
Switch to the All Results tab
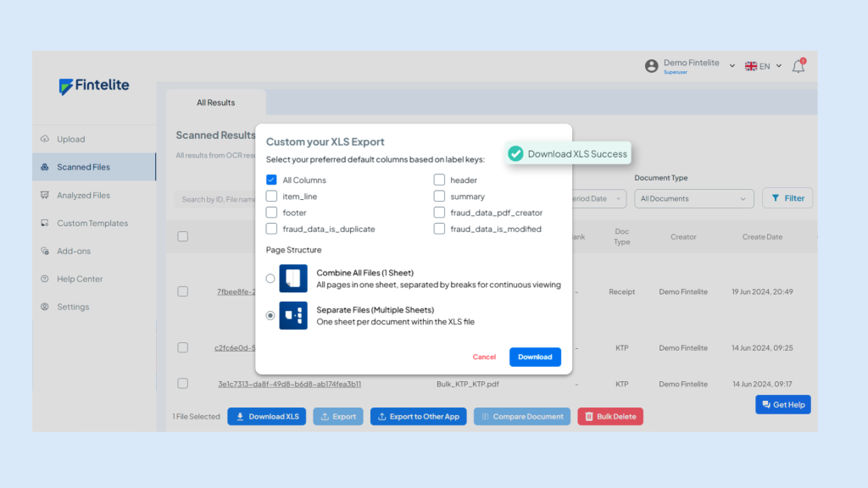pyautogui.click(x=215, y=103)
